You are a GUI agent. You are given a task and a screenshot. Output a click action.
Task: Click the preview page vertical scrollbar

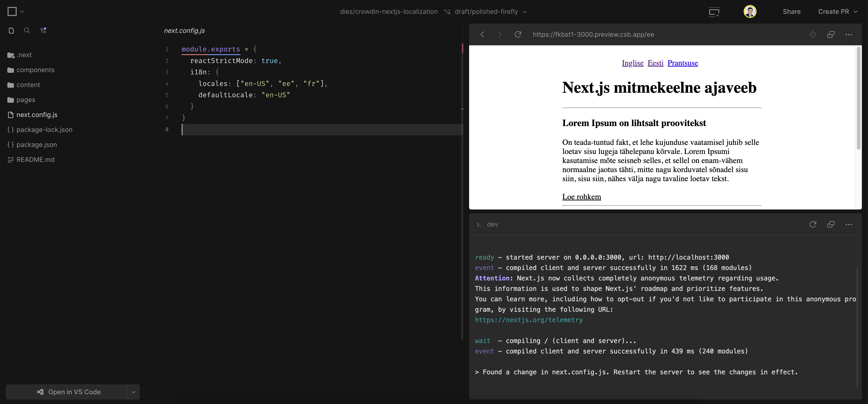pyautogui.click(x=858, y=98)
